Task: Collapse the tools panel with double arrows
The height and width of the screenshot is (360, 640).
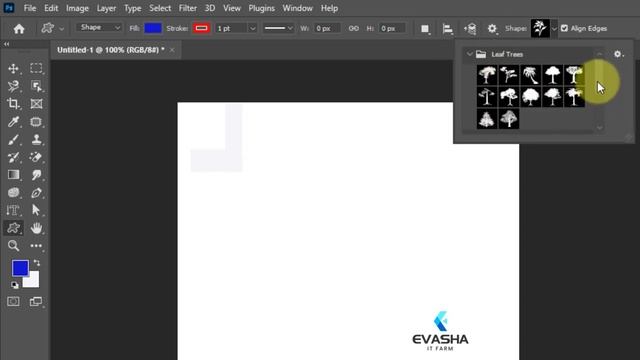Action: (x=6, y=44)
